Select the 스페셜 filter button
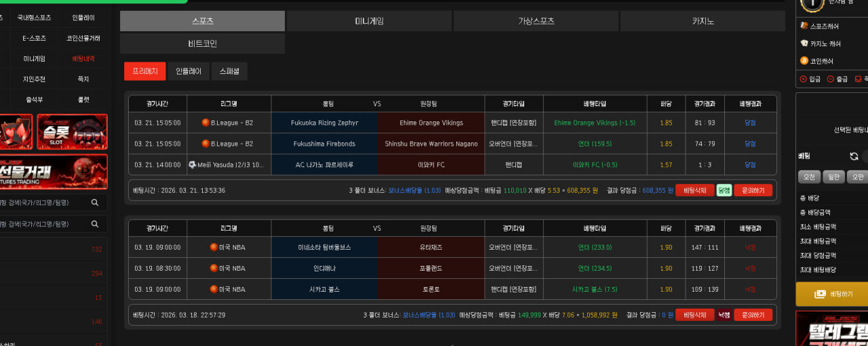868x346 pixels. pos(229,71)
